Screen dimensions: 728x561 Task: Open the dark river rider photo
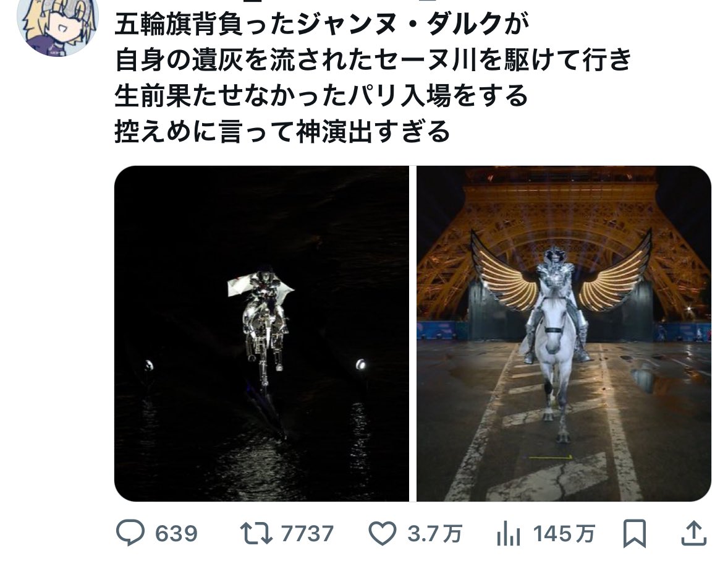point(261,333)
